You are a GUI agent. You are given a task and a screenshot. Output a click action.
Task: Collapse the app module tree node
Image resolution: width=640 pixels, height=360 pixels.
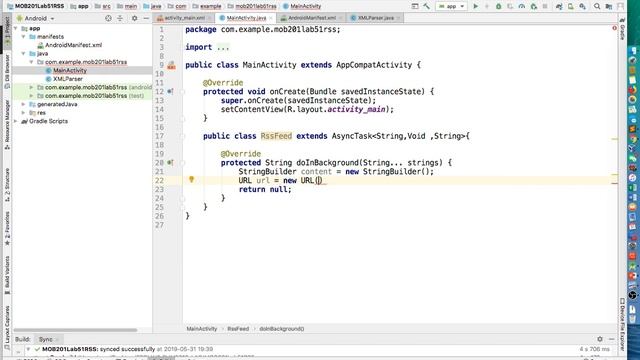16,29
